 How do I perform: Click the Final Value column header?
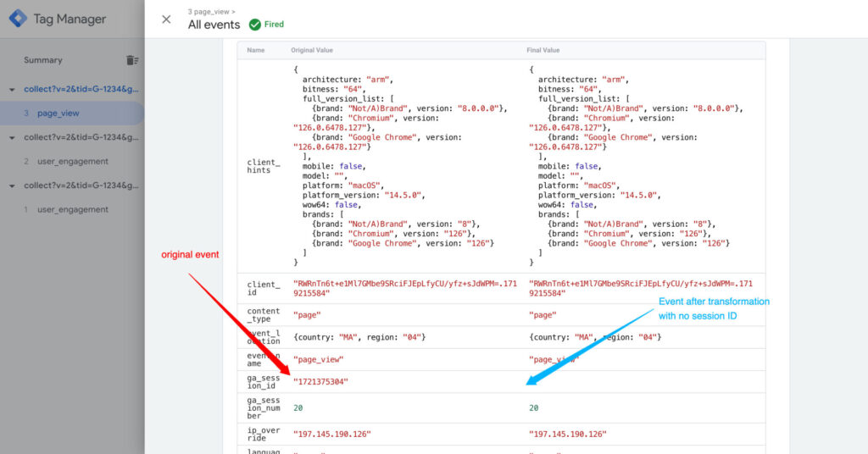[543, 50]
